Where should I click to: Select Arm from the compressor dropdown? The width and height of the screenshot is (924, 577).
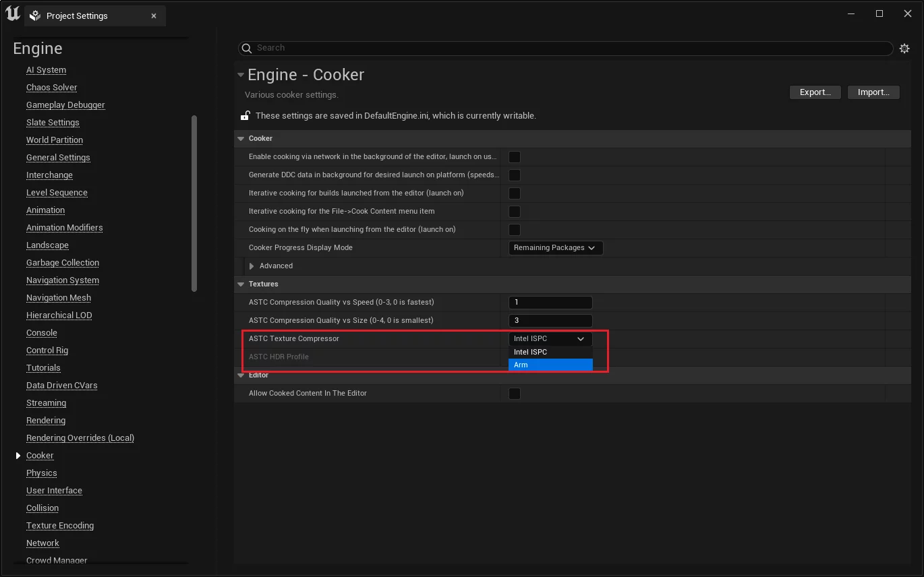point(550,365)
